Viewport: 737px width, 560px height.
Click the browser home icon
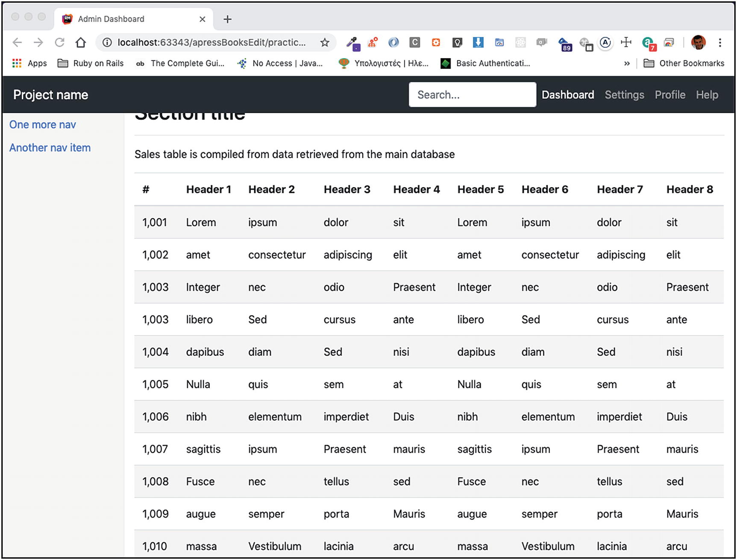click(80, 42)
